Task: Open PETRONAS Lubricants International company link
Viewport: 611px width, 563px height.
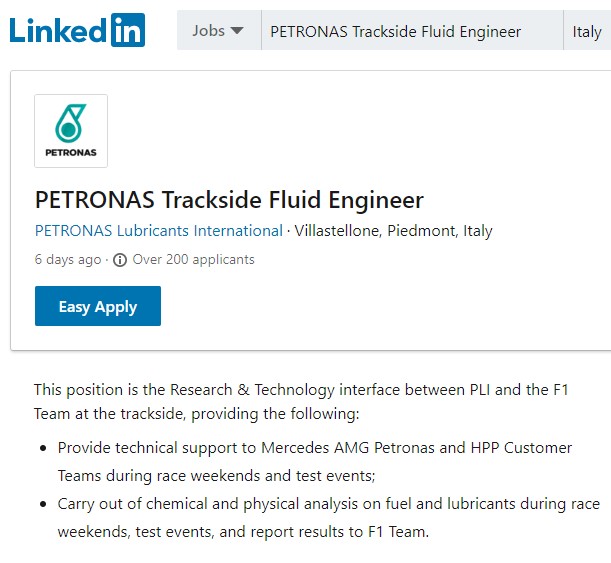Action: click(x=159, y=231)
